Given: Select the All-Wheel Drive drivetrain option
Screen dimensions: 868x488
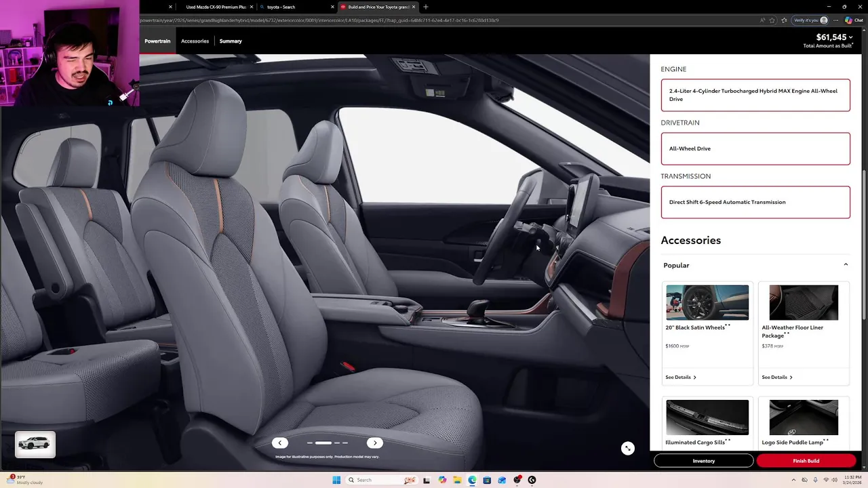Looking at the screenshot, I should click(x=755, y=148).
